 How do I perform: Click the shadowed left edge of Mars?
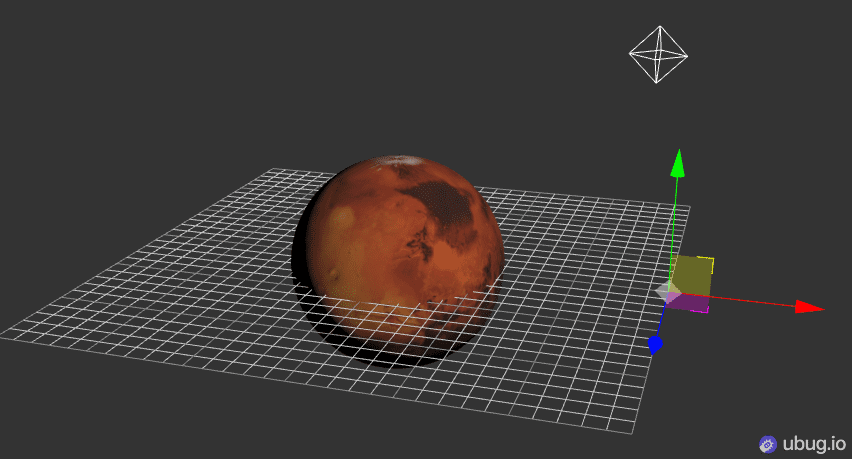303,250
